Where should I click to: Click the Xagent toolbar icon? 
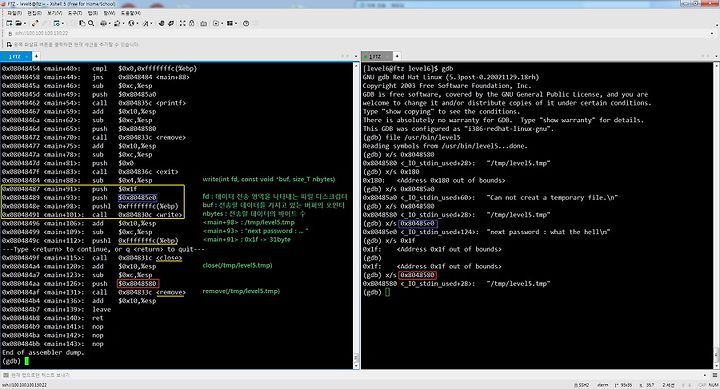click(171, 23)
